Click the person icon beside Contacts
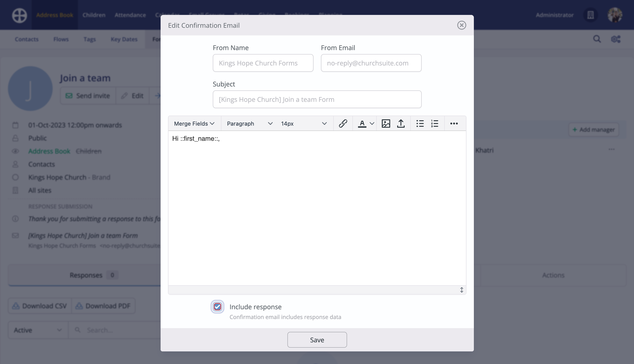 coord(15,164)
